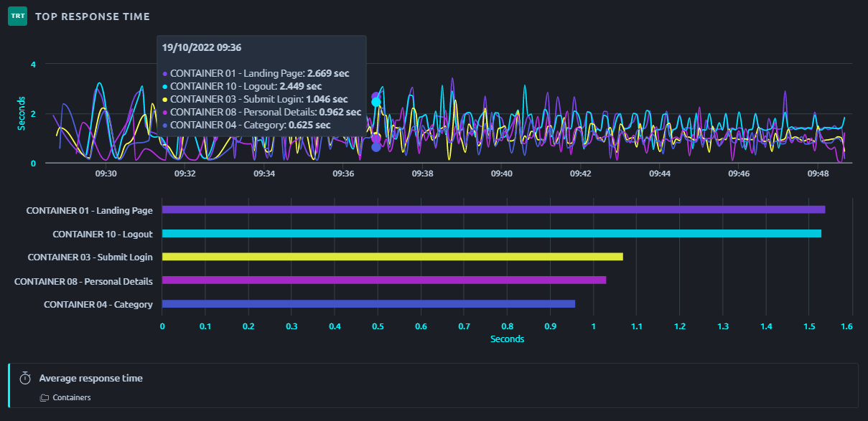Image resolution: width=868 pixels, height=421 pixels.
Task: Click the Containers label in the footer
Action: click(72, 397)
